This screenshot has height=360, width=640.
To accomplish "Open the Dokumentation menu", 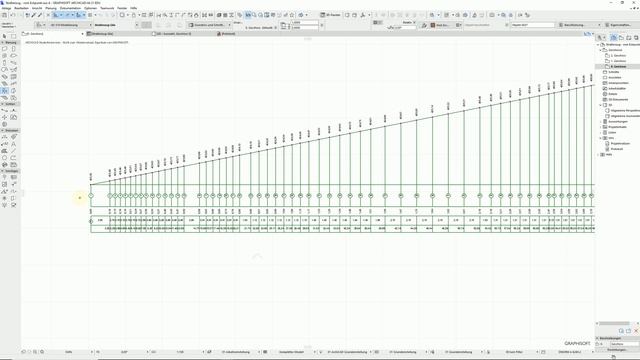I will [71, 8].
